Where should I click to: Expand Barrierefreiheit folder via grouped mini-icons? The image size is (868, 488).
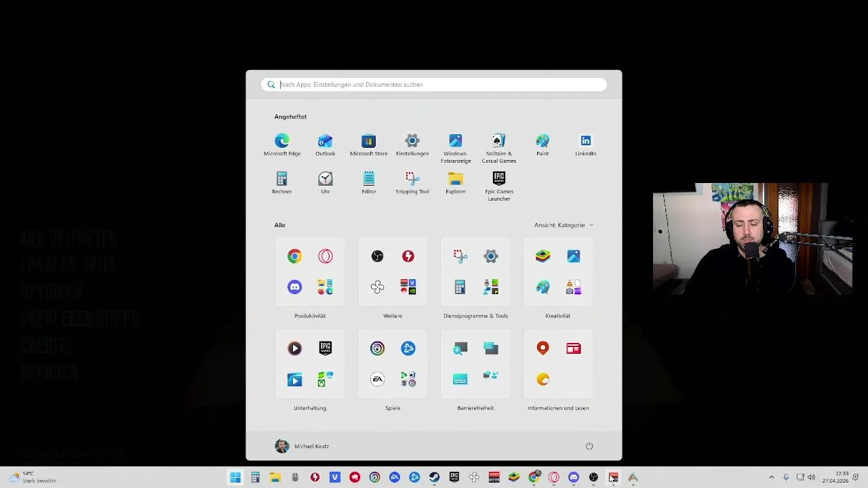point(491,375)
